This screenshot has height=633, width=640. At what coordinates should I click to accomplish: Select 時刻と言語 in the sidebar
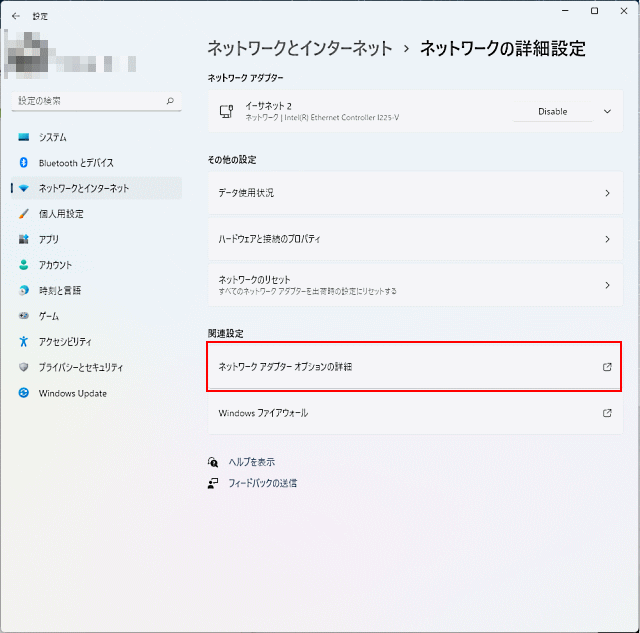point(96,290)
